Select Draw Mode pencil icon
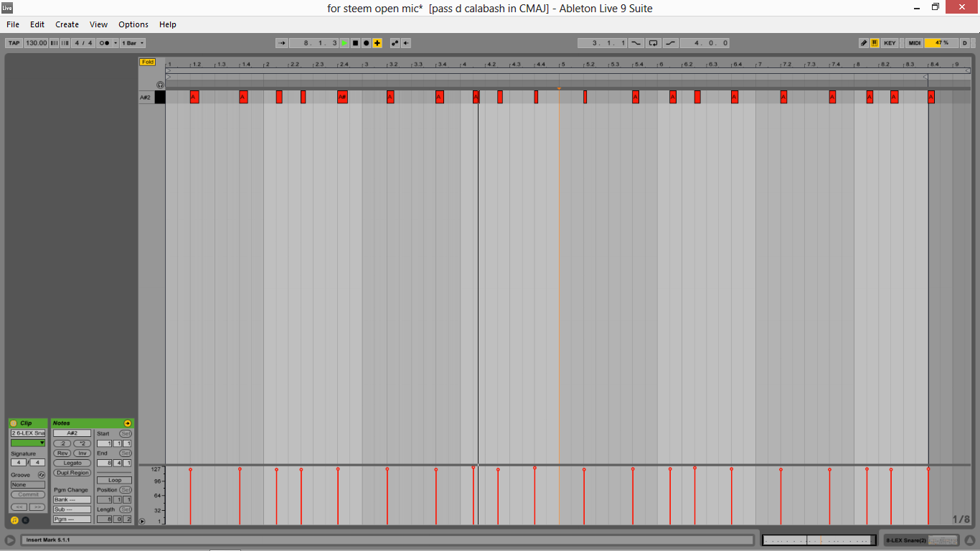 coord(863,43)
